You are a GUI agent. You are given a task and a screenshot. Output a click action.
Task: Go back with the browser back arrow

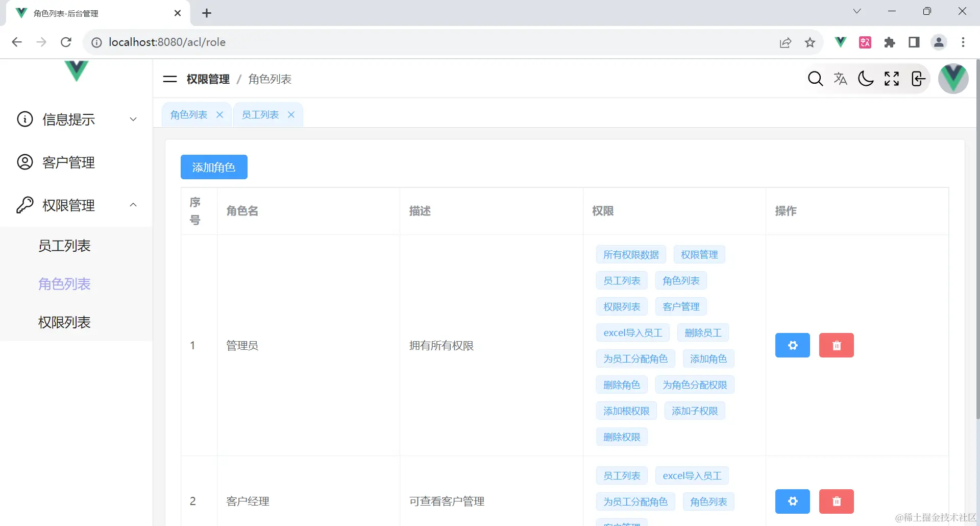[17, 42]
